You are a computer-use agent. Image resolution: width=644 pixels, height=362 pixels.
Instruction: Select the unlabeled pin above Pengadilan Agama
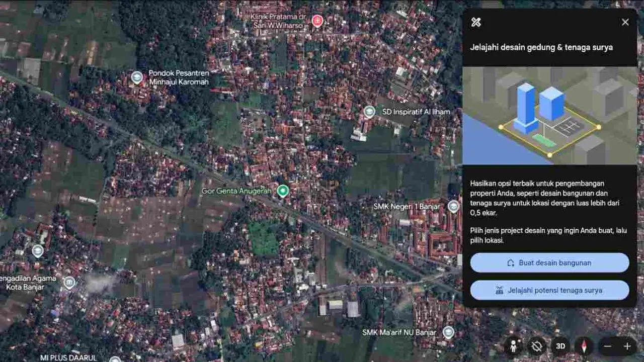pos(38,250)
